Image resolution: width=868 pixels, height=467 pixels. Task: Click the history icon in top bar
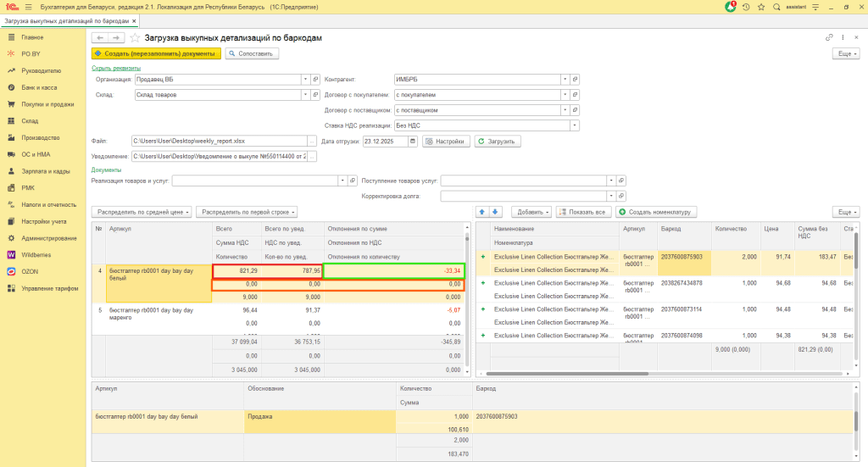(x=746, y=7)
